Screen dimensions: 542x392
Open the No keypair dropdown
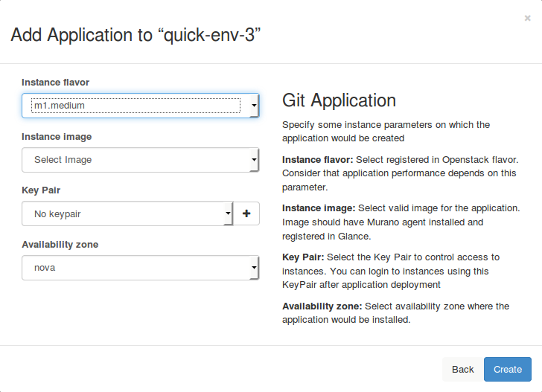[x=124, y=214]
